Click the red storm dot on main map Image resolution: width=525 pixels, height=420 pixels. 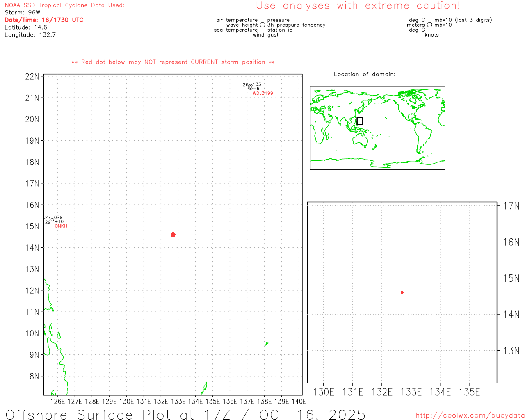tap(173, 235)
